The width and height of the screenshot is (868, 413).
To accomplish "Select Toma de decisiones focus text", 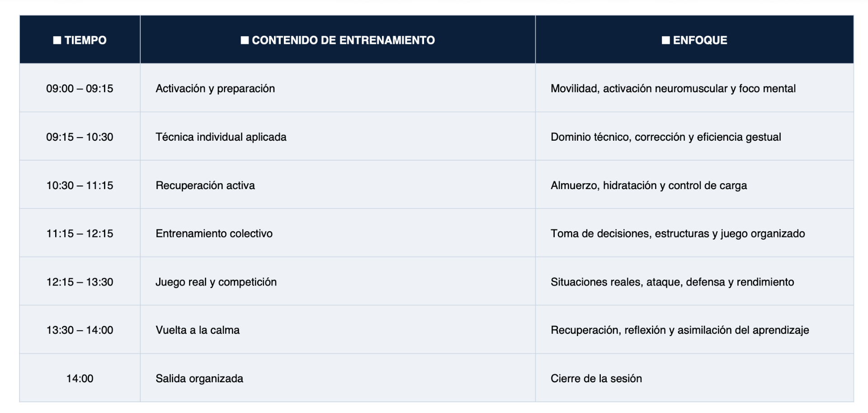I will pos(677,233).
